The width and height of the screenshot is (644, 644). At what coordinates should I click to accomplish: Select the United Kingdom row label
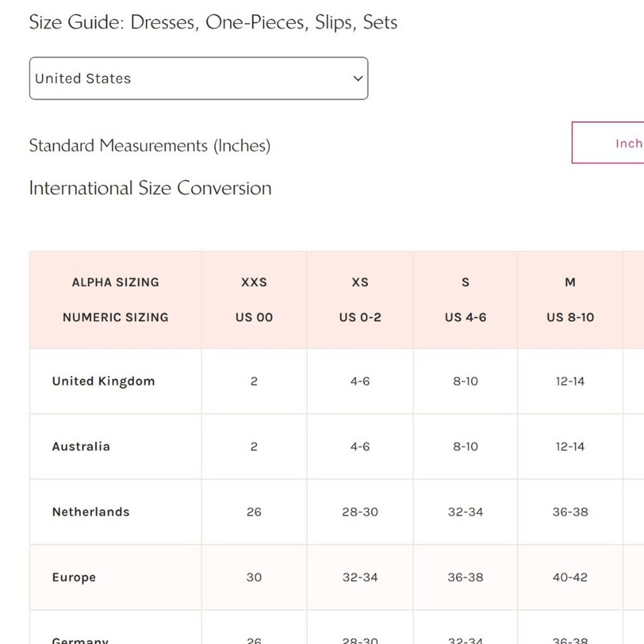tap(103, 381)
